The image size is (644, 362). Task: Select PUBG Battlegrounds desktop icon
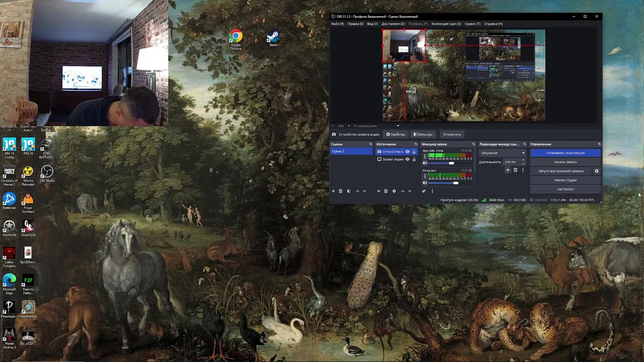pyautogui.click(x=47, y=149)
